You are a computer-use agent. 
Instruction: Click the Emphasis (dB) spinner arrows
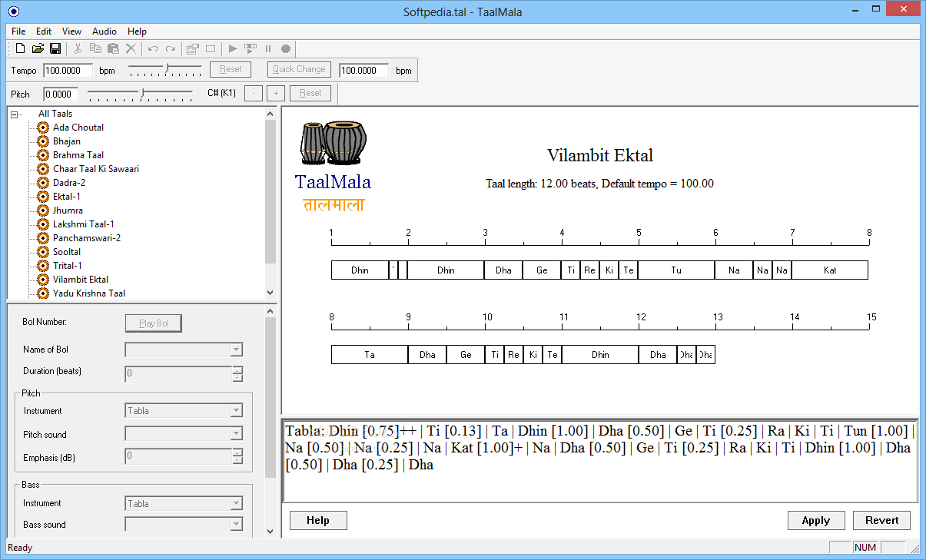tap(237, 456)
